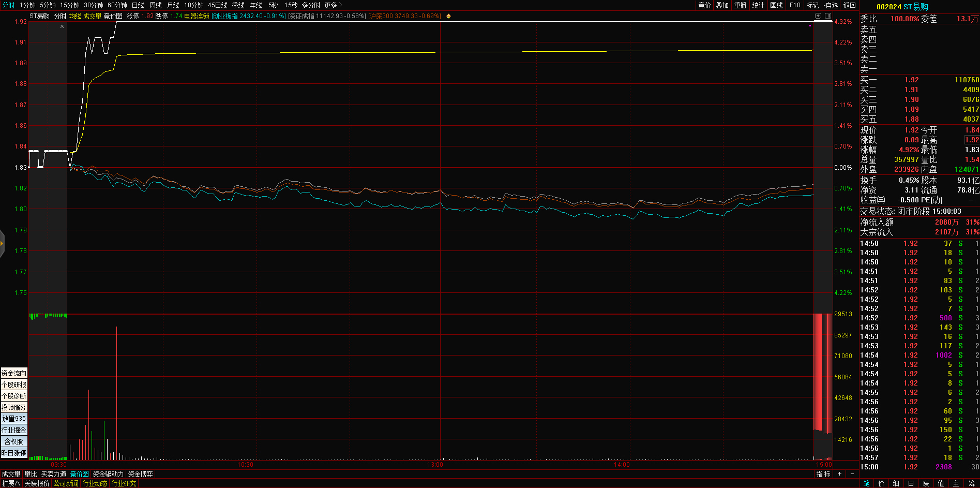Toggle the 成交量 volume display in header
The image size is (980, 488).
[x=92, y=16]
